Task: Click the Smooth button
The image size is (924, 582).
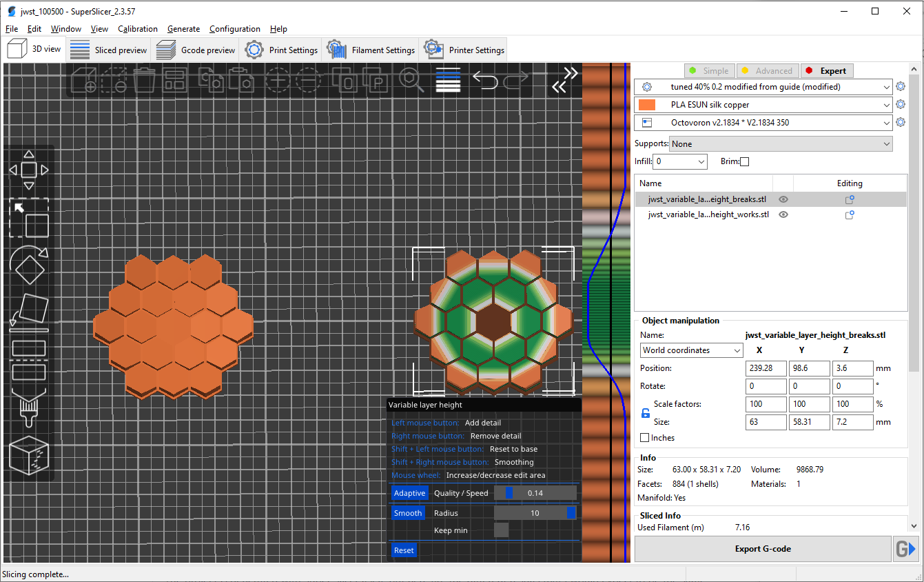Action: (408, 513)
